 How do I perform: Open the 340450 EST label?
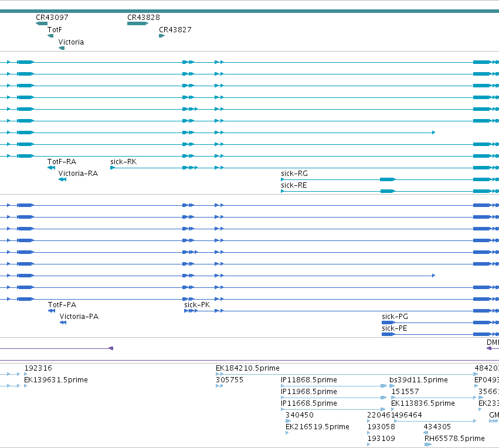click(x=300, y=416)
